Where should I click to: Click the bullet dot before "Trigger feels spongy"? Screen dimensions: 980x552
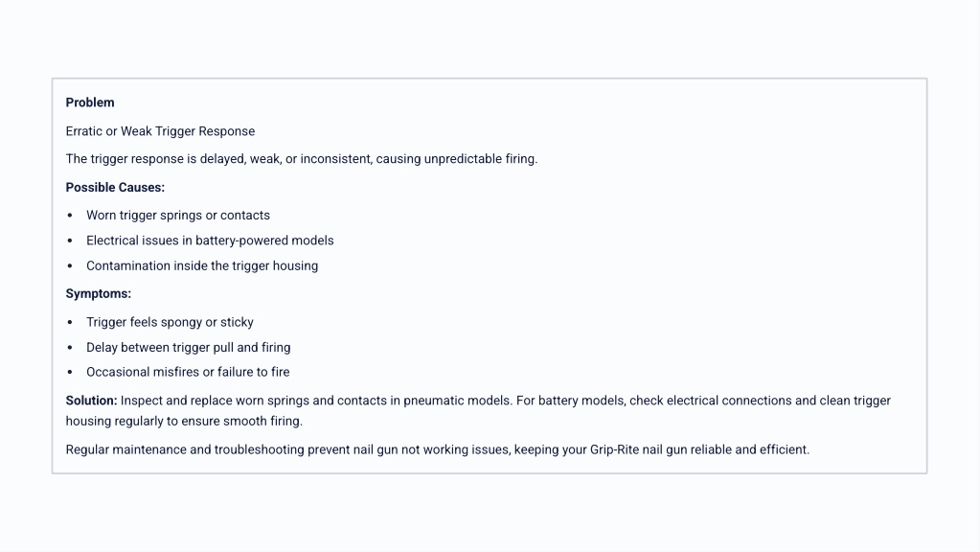click(x=70, y=322)
